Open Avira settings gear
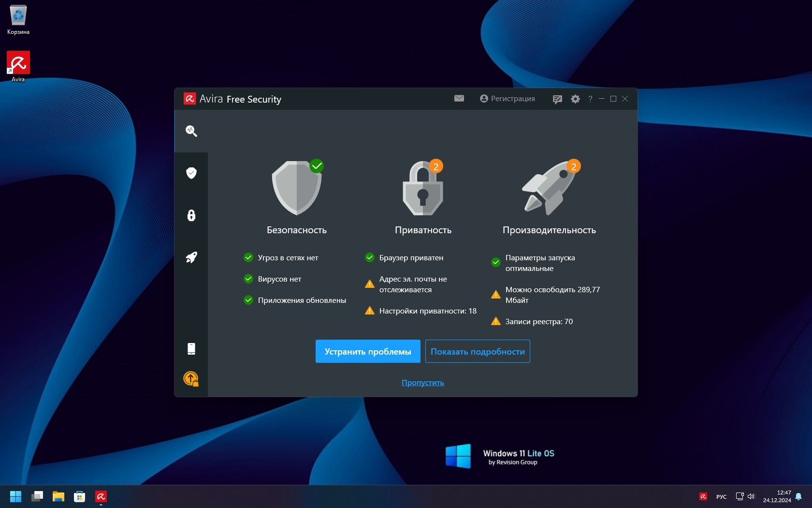 pyautogui.click(x=575, y=99)
